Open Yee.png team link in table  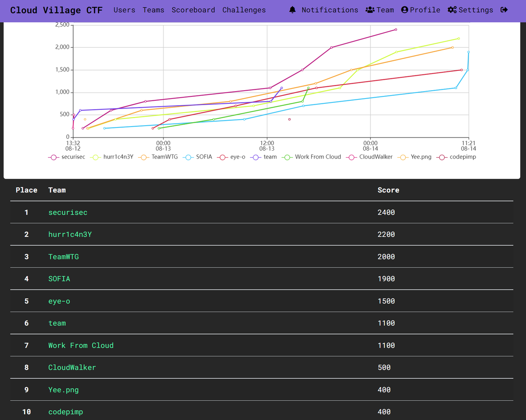(64, 390)
